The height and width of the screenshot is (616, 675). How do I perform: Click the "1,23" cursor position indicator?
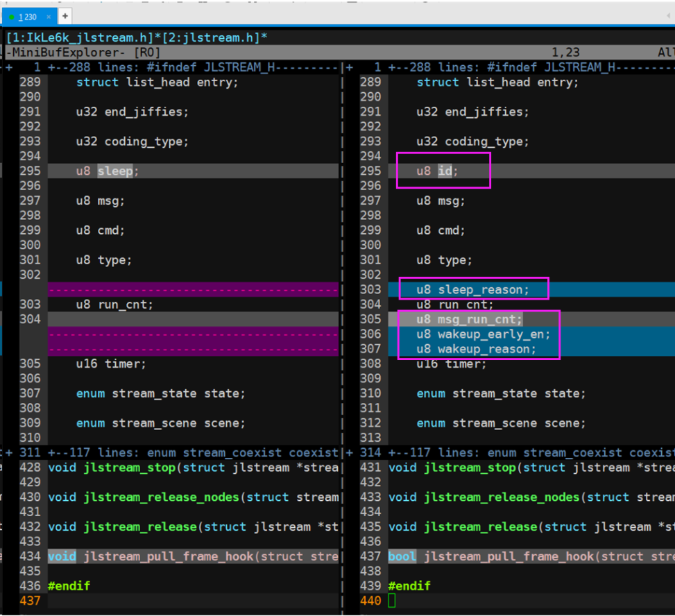point(565,53)
